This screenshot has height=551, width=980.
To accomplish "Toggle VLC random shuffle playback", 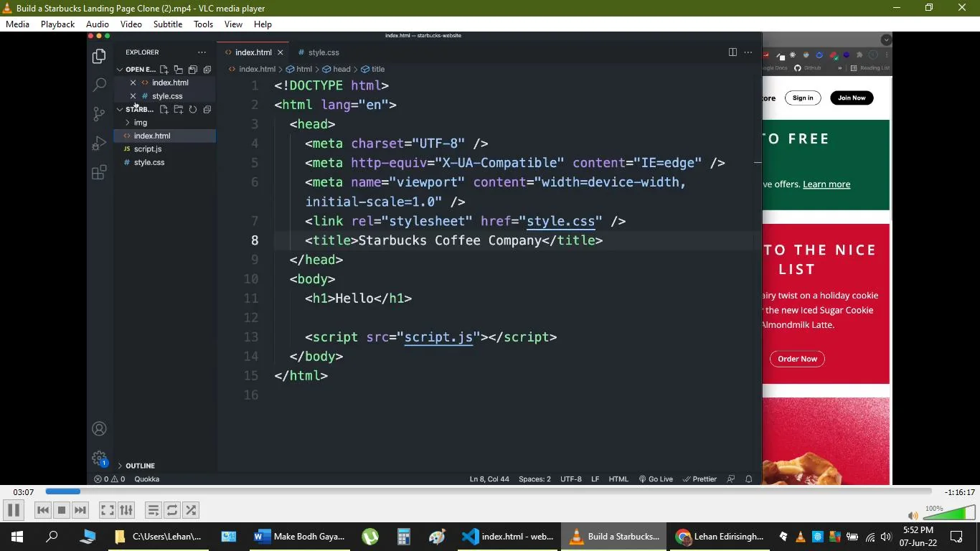I will tap(191, 510).
